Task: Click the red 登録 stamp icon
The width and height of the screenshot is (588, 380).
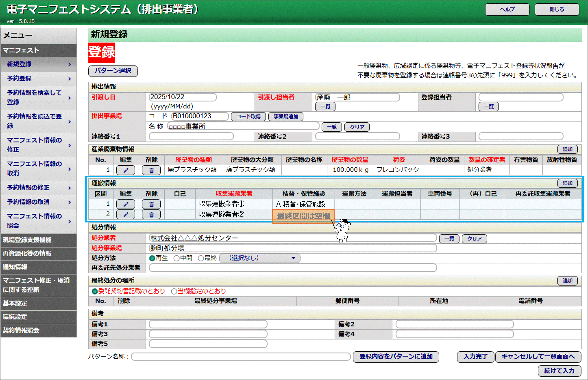Action: click(101, 53)
